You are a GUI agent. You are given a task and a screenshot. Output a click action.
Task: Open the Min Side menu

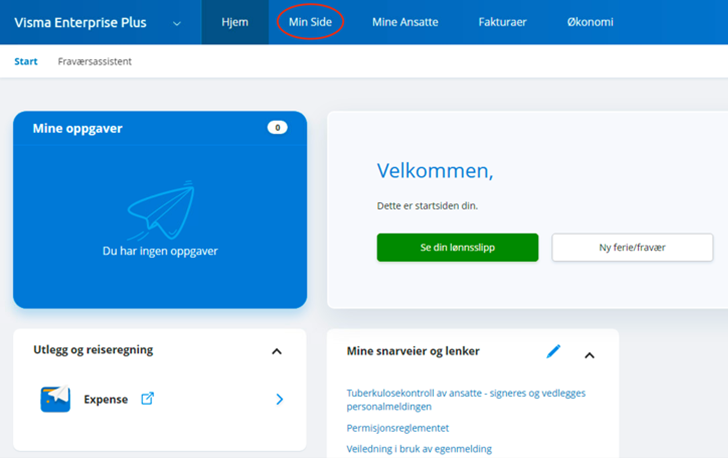310,22
